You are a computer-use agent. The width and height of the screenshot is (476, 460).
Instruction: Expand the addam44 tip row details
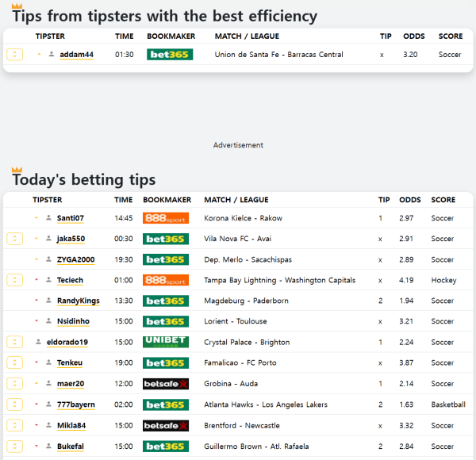[14, 55]
